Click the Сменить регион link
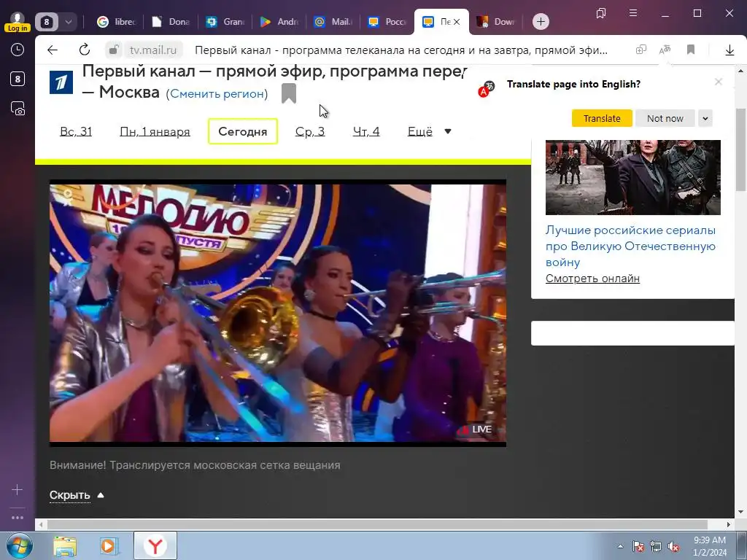Screen dimensions: 747x560 [217, 94]
